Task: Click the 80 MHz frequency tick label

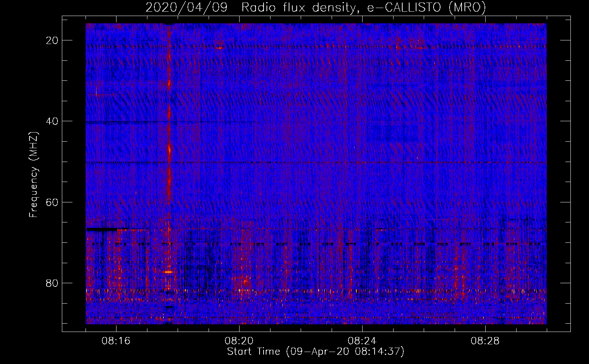Action: click(x=52, y=283)
